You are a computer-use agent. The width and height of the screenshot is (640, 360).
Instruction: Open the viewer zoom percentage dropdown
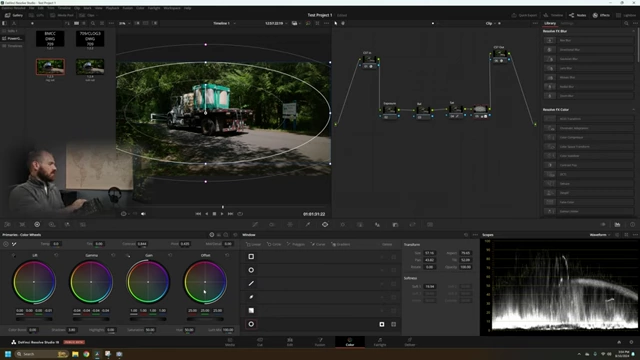[124, 23]
